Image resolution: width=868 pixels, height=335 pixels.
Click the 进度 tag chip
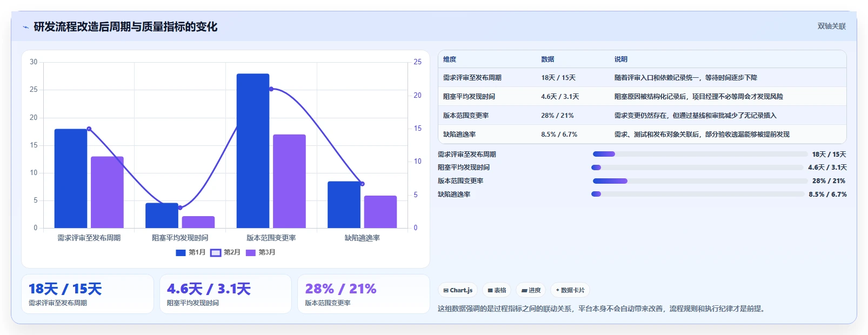click(531, 290)
